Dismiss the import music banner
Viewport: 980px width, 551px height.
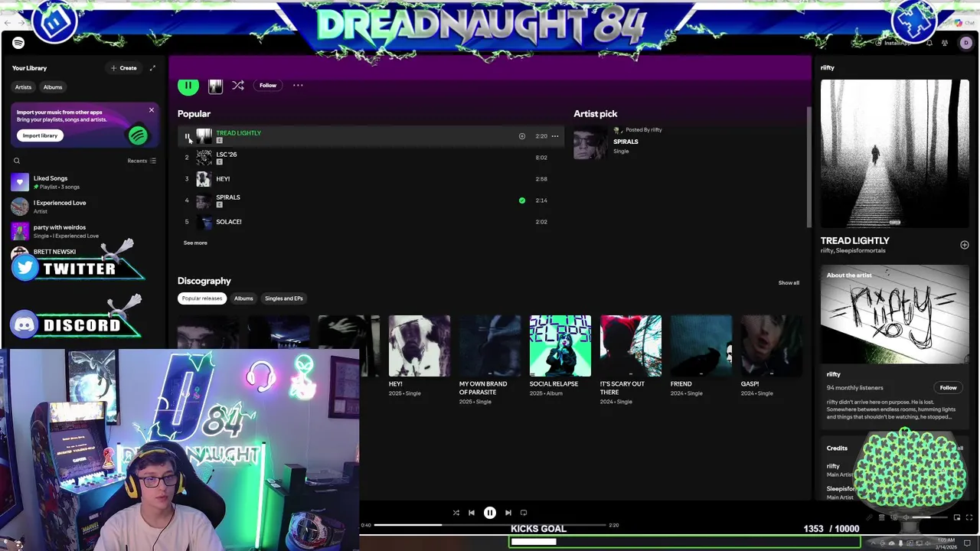[x=151, y=110]
